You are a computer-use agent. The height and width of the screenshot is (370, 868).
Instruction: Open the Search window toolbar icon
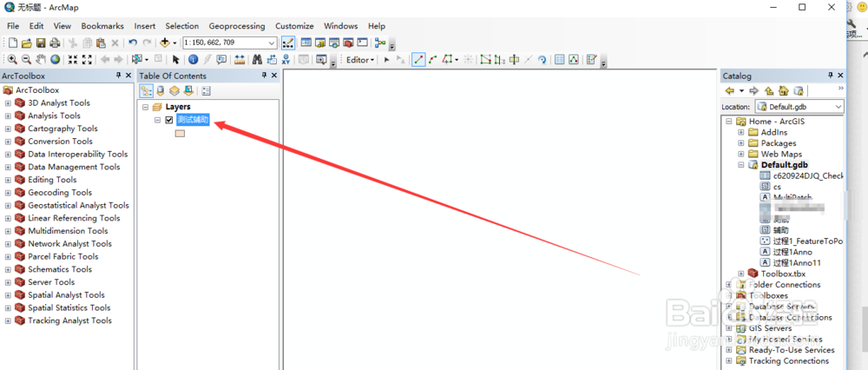click(334, 43)
